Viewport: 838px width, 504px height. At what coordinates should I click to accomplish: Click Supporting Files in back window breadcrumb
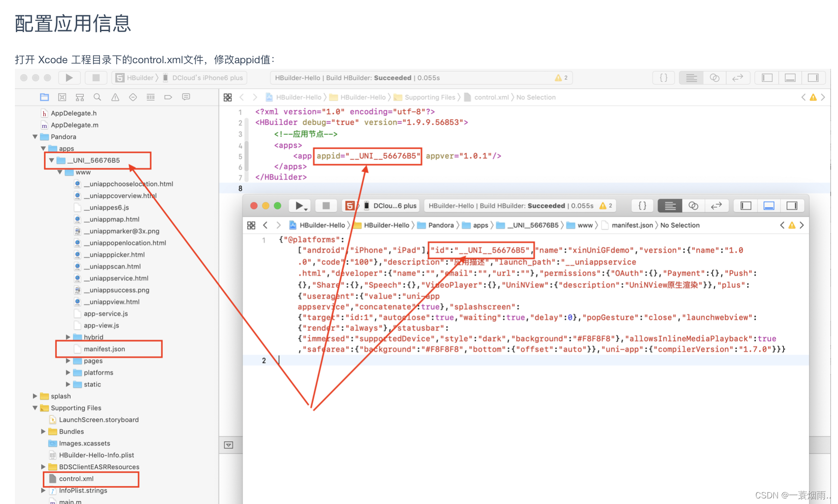430,97
